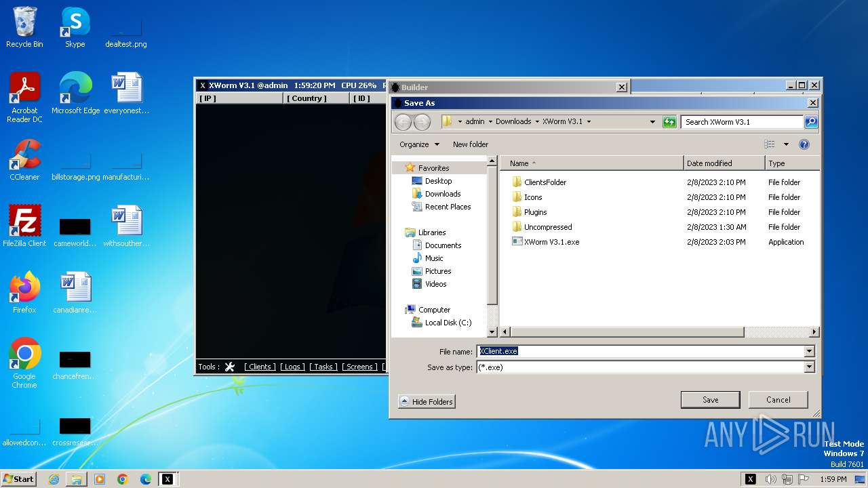Open the Screens tab in XWorm
Image resolution: width=868 pixels, height=488 pixels.
pos(360,367)
